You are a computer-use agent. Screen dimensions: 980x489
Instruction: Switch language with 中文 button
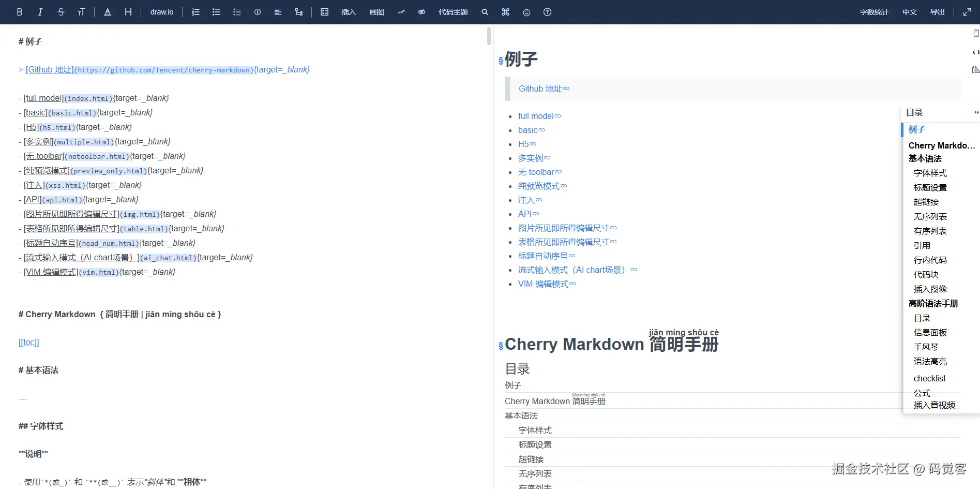(910, 12)
